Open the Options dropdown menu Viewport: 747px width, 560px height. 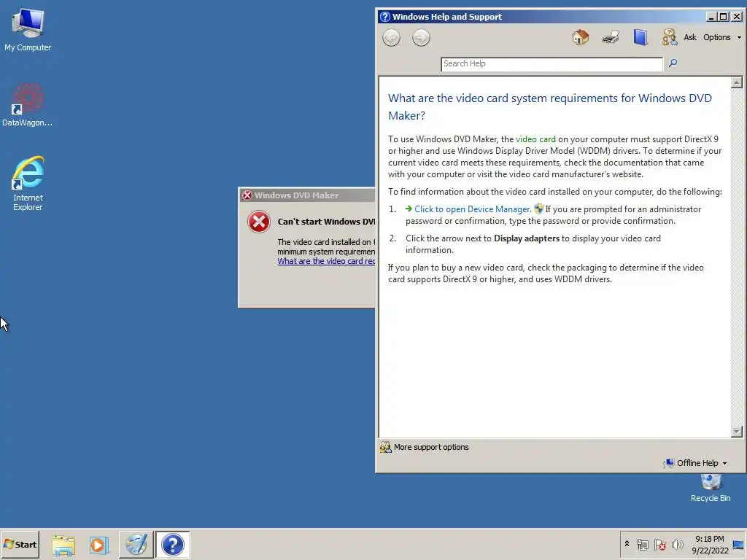pos(722,37)
